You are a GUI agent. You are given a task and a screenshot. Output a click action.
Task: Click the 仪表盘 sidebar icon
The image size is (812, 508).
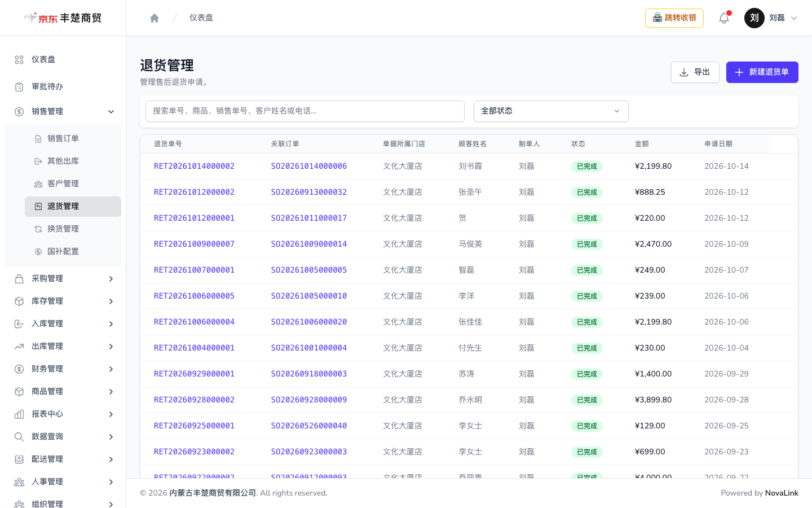pyautogui.click(x=19, y=60)
